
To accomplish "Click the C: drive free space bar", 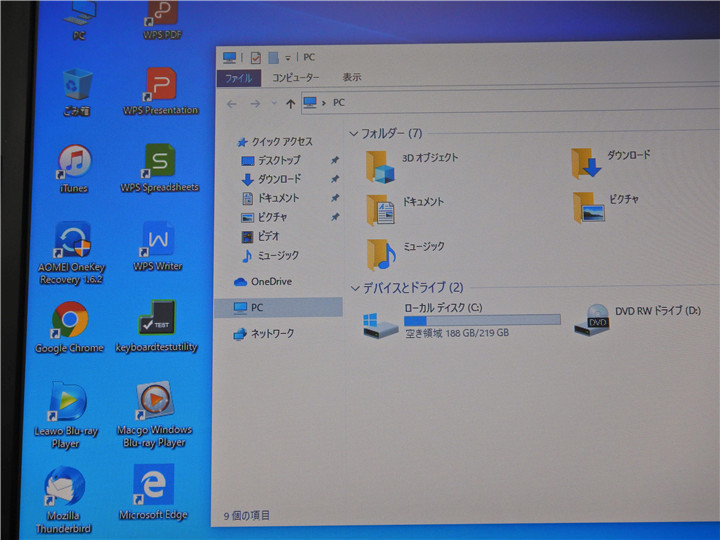I will 482,320.
